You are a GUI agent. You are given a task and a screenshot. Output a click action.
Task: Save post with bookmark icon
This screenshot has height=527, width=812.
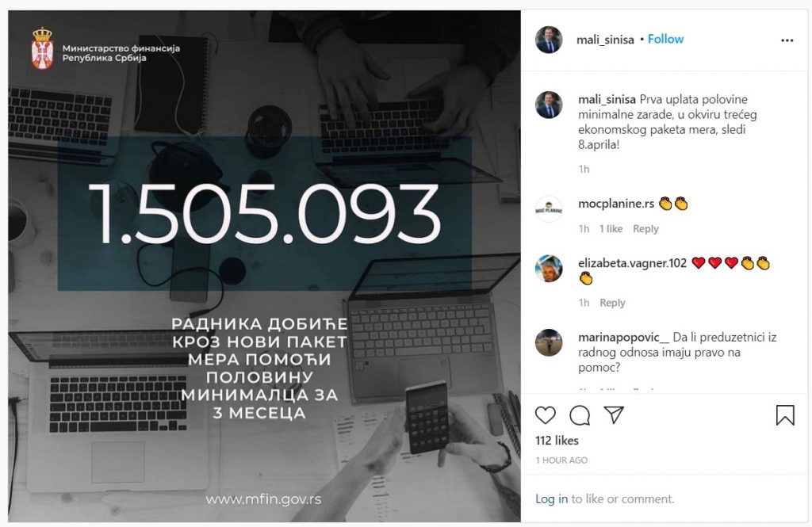(785, 415)
